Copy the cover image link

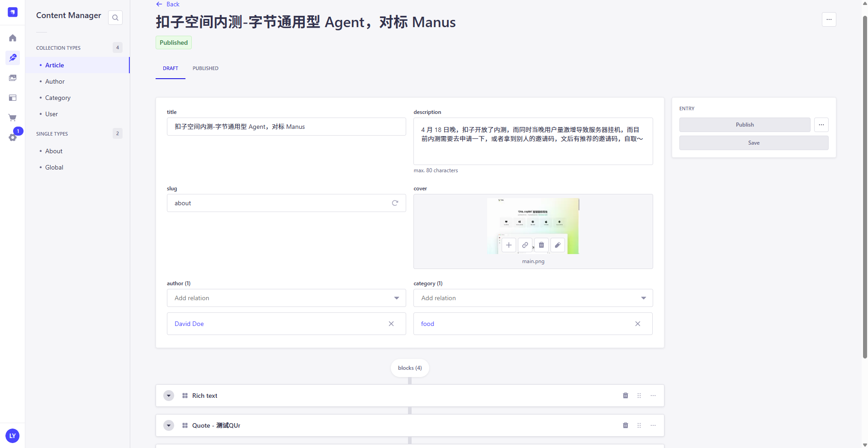[x=525, y=245]
